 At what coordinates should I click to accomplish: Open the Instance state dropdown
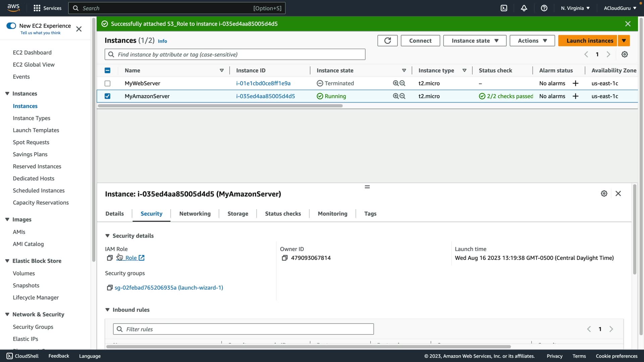[475, 41]
